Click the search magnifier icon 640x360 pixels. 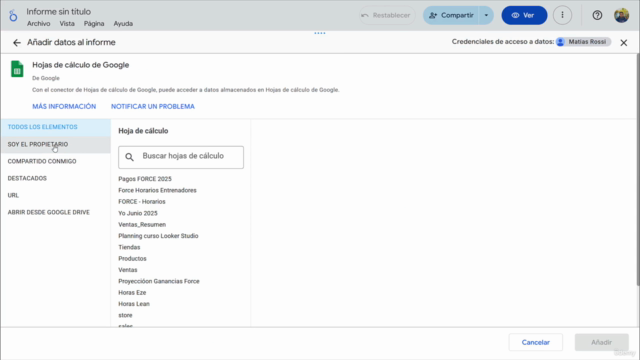[x=129, y=157]
